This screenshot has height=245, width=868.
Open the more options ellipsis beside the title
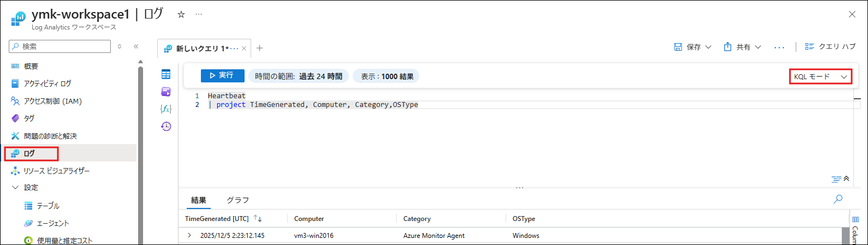tap(199, 15)
